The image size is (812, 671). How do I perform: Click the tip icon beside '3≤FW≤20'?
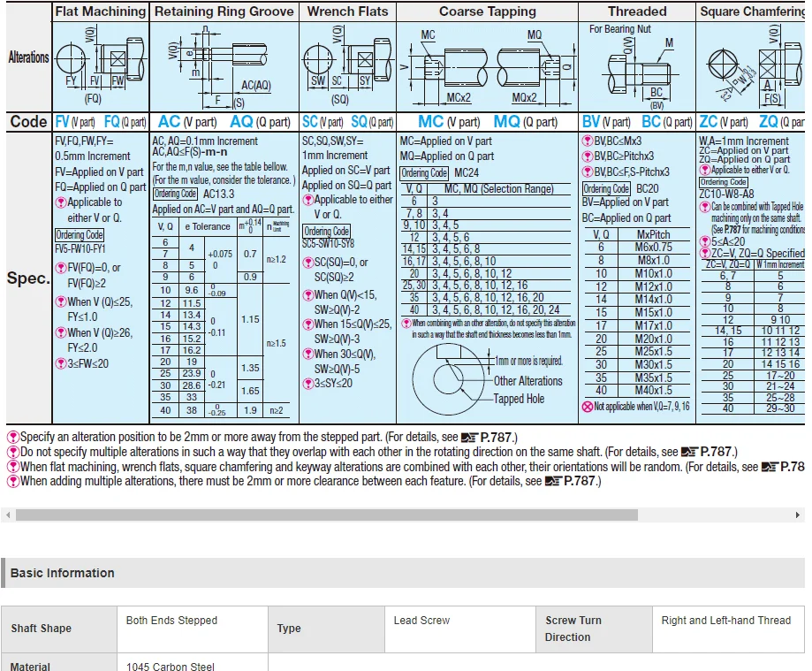[x=61, y=363]
